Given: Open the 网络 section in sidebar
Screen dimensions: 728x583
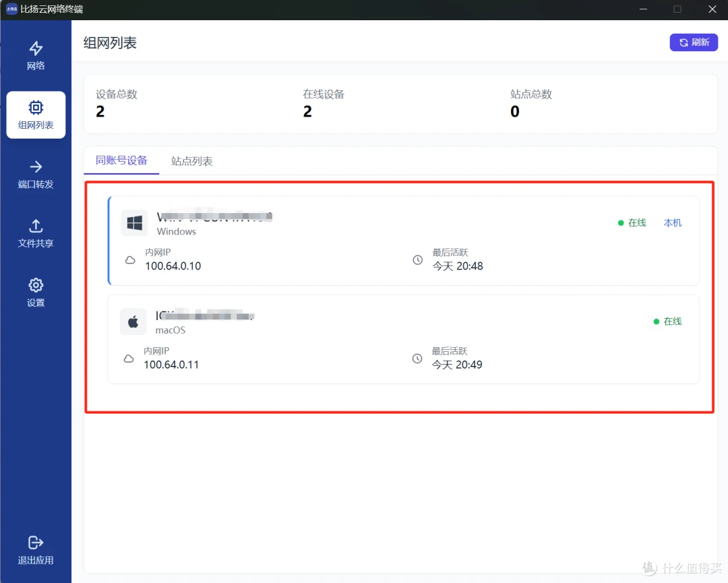Looking at the screenshot, I should coord(36,56).
